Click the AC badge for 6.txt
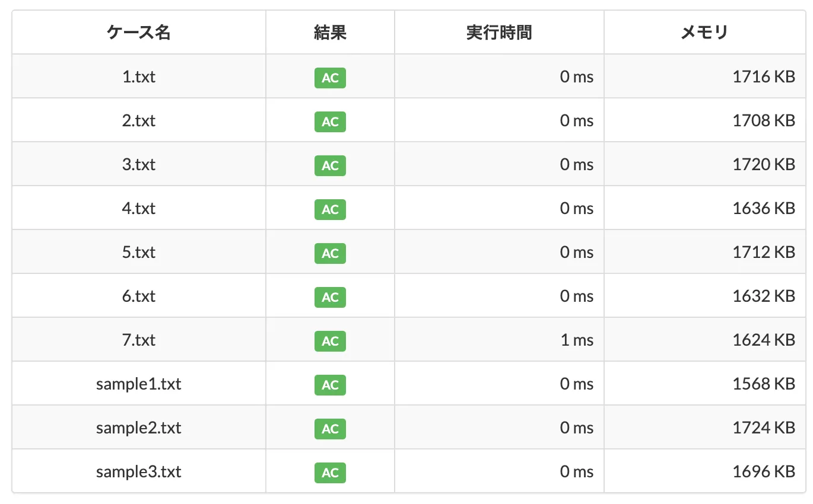813x504 pixels. tap(330, 297)
